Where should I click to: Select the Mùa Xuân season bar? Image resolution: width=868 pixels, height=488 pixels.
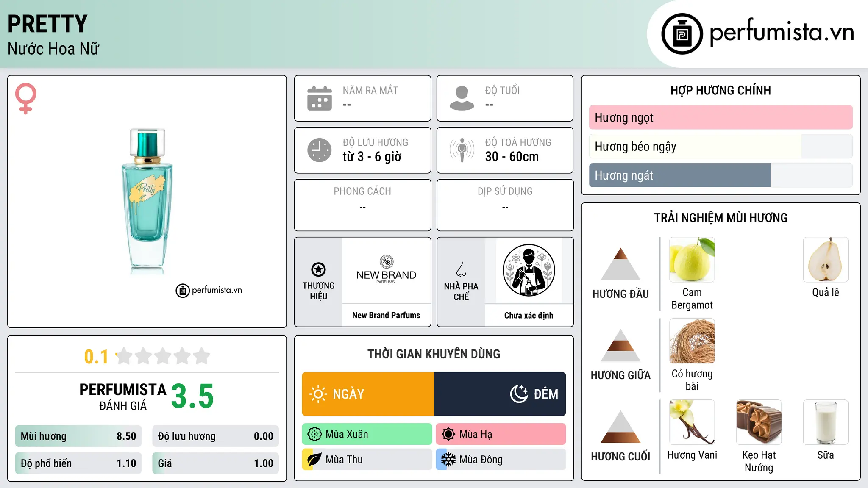click(367, 434)
